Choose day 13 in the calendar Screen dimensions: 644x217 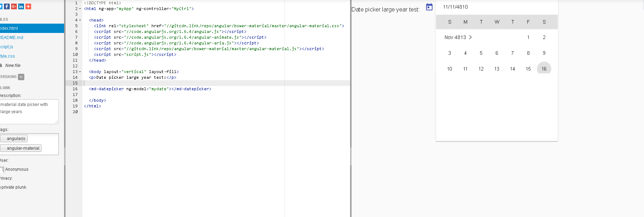coord(497,69)
